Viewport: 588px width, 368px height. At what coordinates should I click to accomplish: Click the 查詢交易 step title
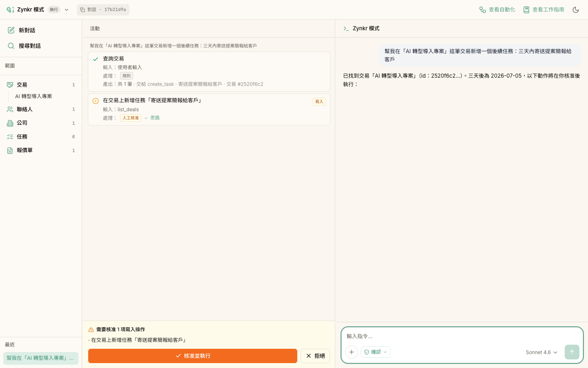[114, 59]
